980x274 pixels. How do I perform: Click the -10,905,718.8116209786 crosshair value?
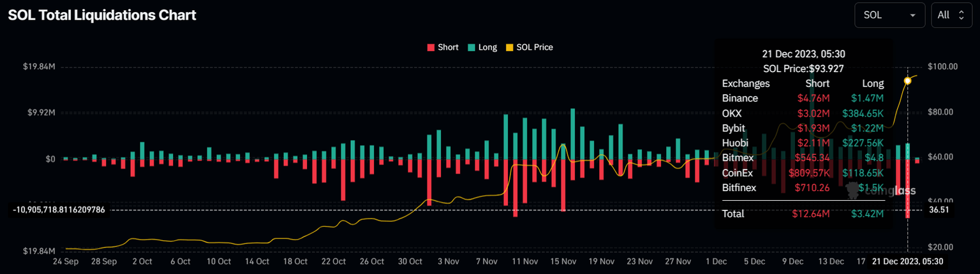[x=59, y=209]
